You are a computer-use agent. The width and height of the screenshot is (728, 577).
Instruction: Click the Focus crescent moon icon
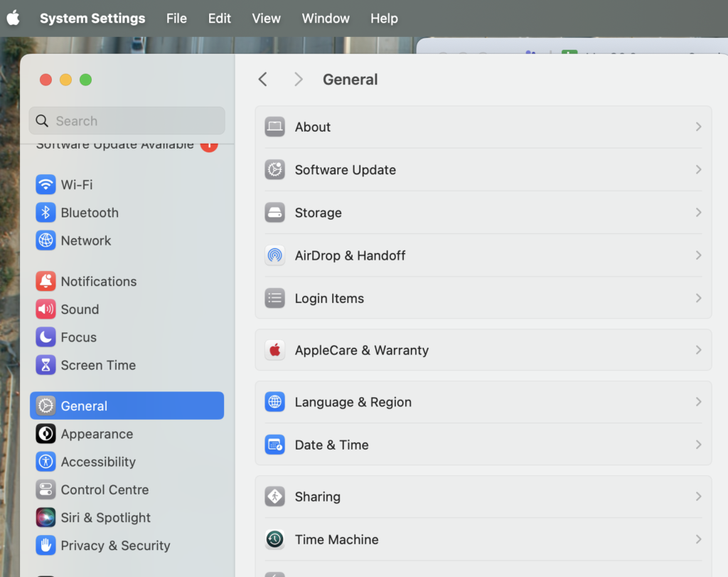(45, 337)
